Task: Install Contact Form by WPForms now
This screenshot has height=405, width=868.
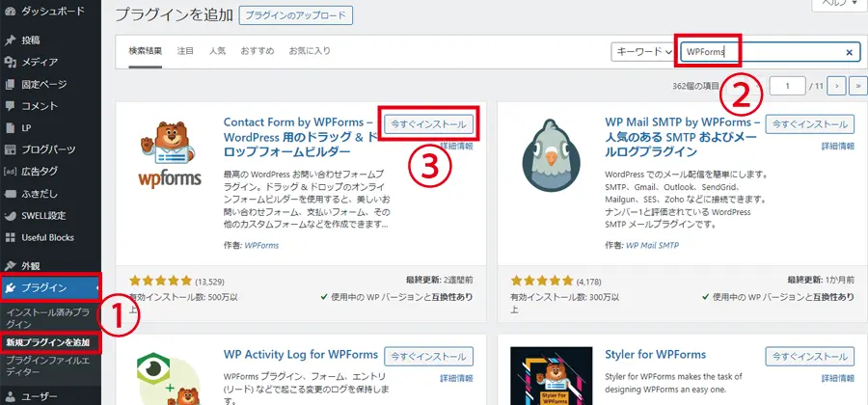Action: pyautogui.click(x=429, y=124)
